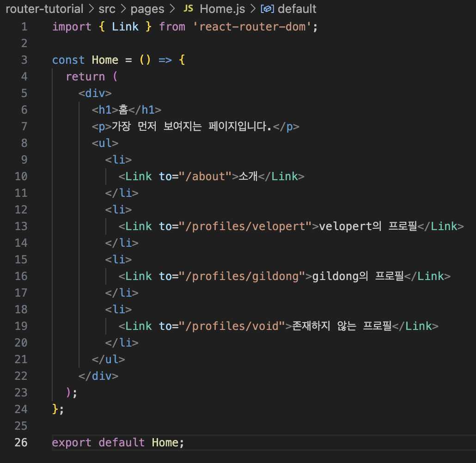The height and width of the screenshot is (463, 476).
Task: Click the symbol icon beside default
Action: [x=267, y=9]
